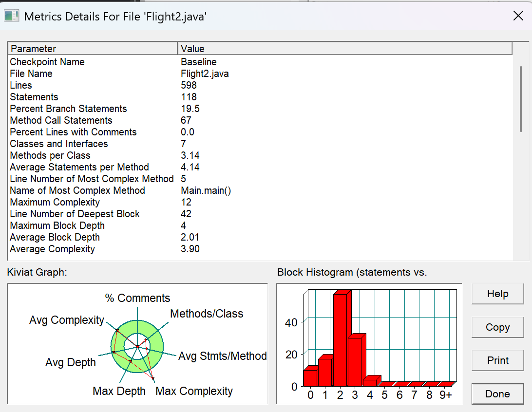The height and width of the screenshot is (412, 532).
Task: Click the Avg Complexity Kiviat label
Action: [66, 320]
